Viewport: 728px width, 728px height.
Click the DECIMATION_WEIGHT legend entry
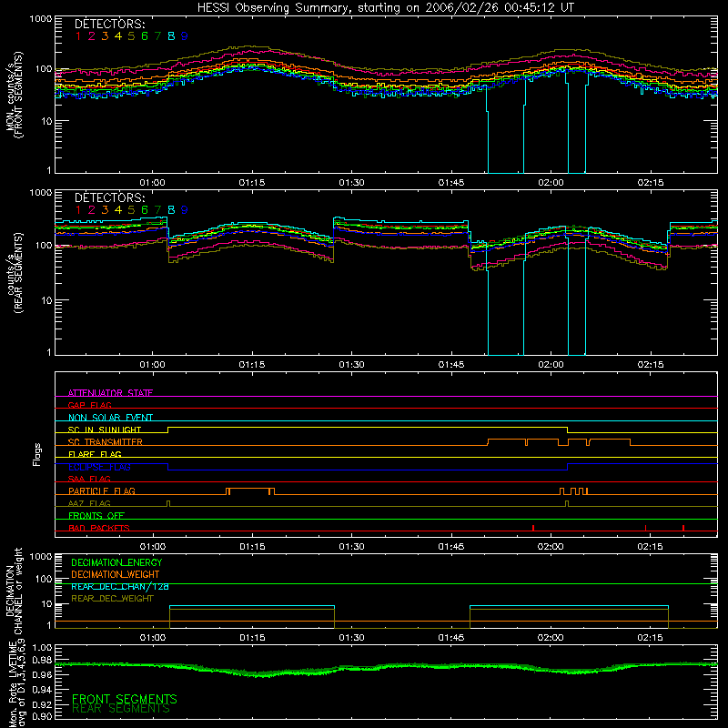click(x=116, y=574)
